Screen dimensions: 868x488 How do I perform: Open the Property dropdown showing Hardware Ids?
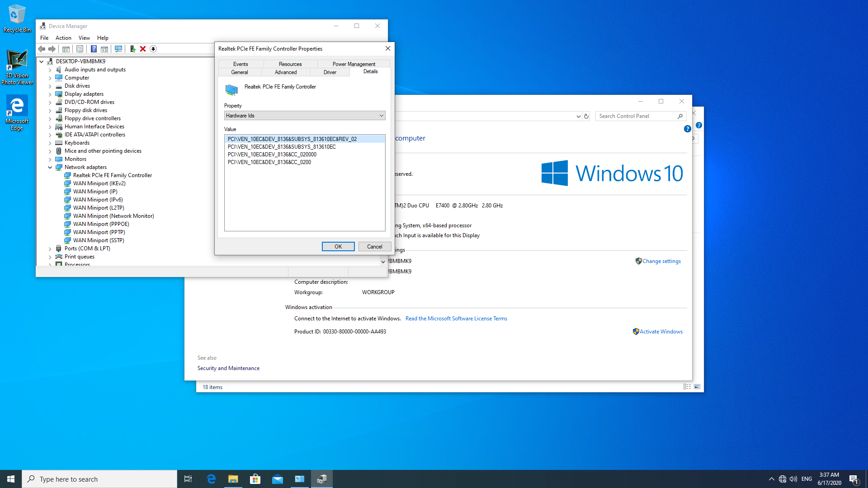point(305,116)
